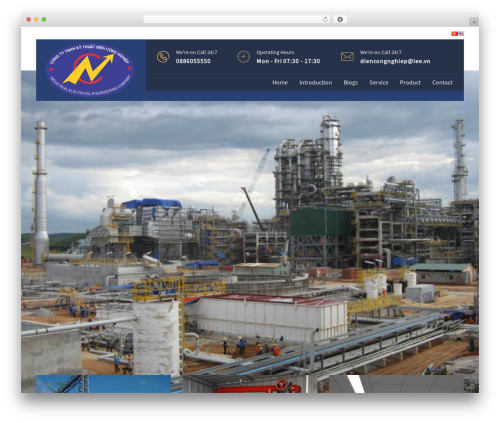This screenshot has width=500, height=423.
Task: Click the "Operating Hours" label
Action: pyautogui.click(x=275, y=52)
